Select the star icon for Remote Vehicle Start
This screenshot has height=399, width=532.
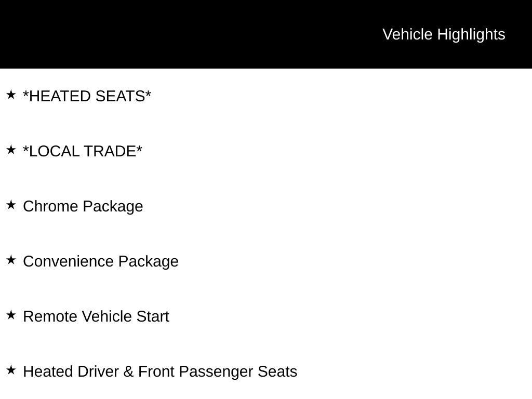pos(11,315)
